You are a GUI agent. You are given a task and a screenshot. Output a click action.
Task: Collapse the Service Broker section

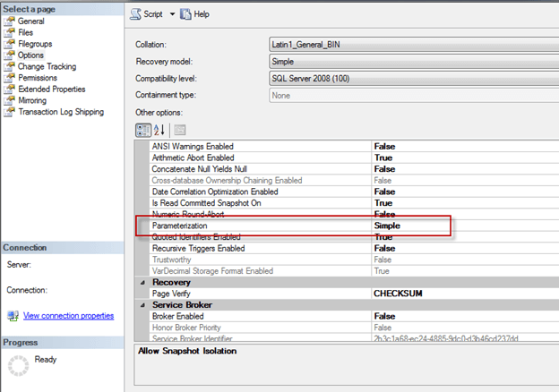click(x=142, y=305)
